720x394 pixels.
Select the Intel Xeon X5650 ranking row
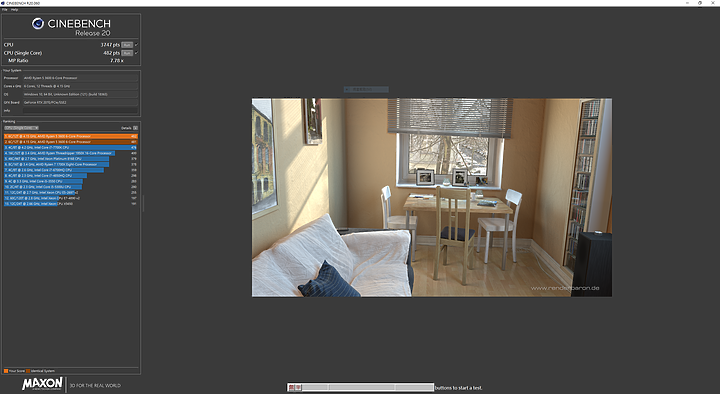click(71, 203)
